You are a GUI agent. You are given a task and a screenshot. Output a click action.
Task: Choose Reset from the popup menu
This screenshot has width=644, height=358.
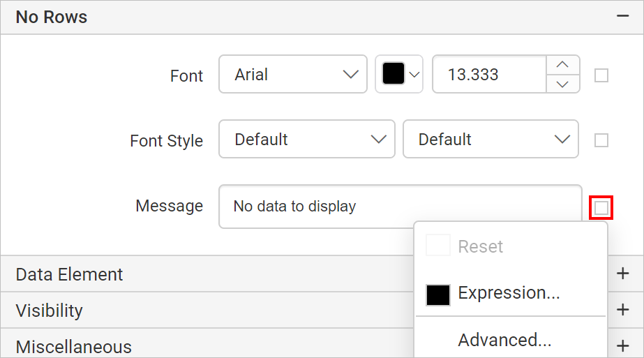(x=511, y=246)
